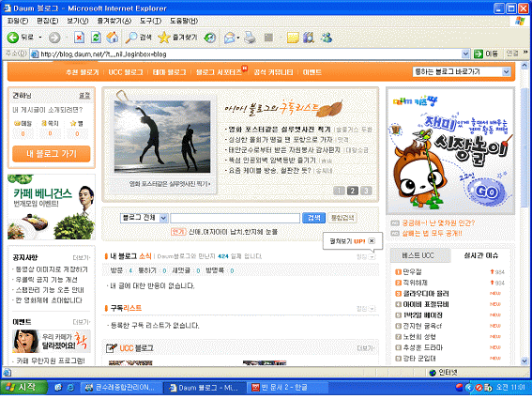Viewport: 532px width, 399px height.
Task: Click the vertical scrollbar down arrow
Action: pos(524,361)
